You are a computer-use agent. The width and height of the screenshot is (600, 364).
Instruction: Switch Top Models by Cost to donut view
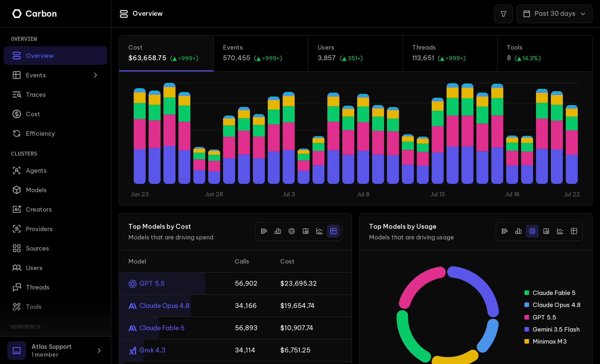click(x=292, y=231)
